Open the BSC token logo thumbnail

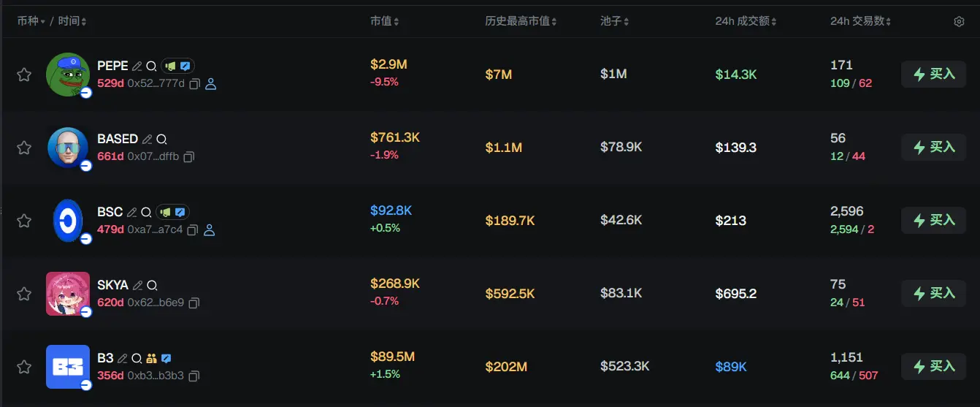coord(68,221)
